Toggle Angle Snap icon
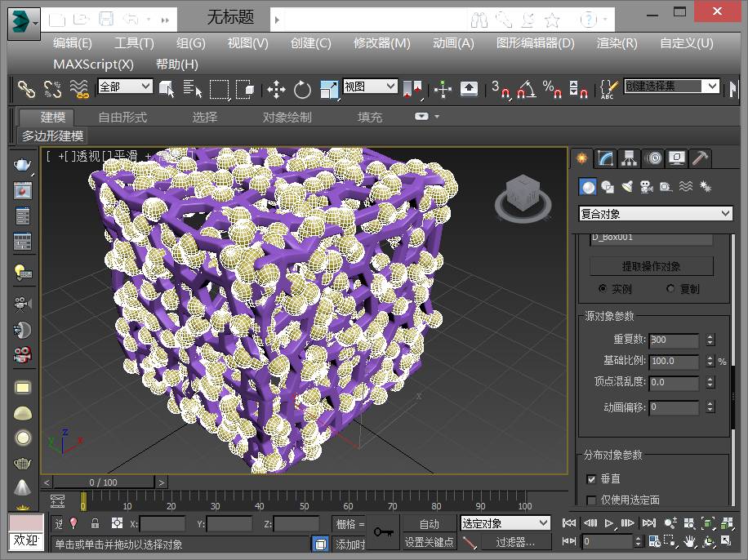The image size is (748, 560). tap(526, 89)
